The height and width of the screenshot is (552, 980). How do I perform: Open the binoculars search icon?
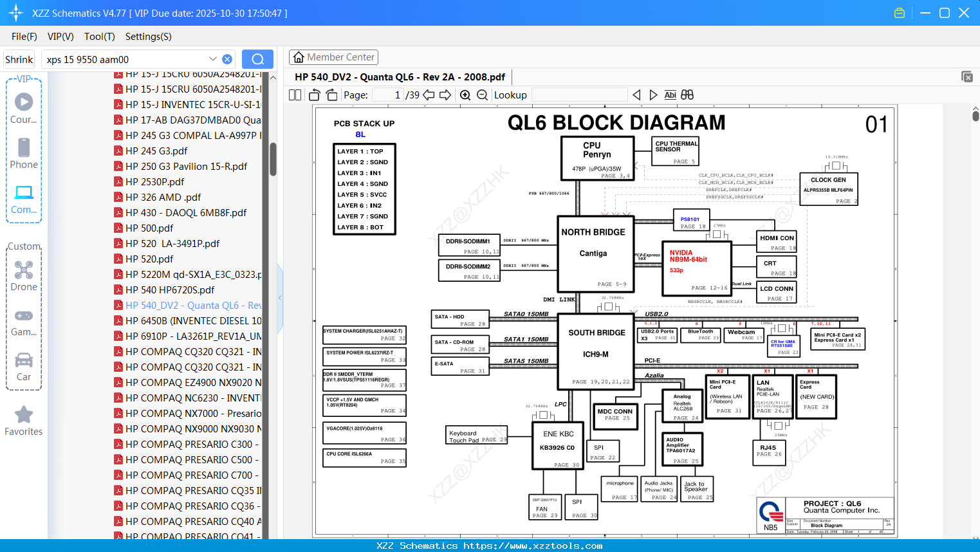pos(687,95)
